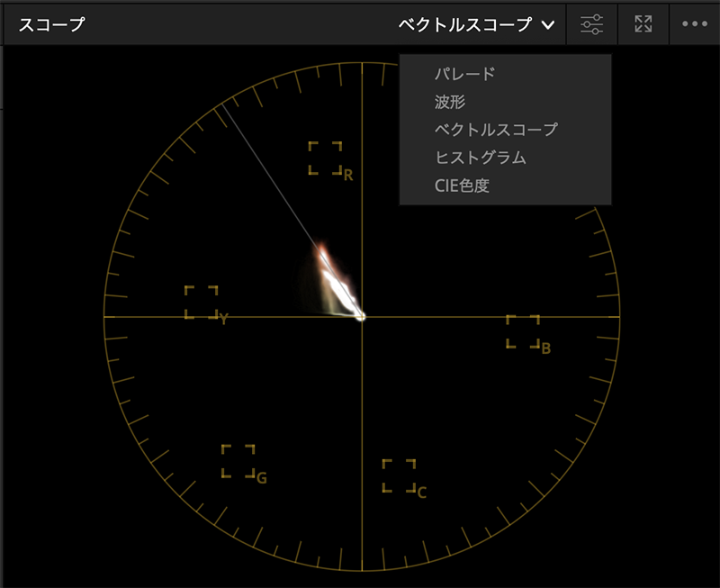Open the scope settings sliders icon

[x=592, y=24]
